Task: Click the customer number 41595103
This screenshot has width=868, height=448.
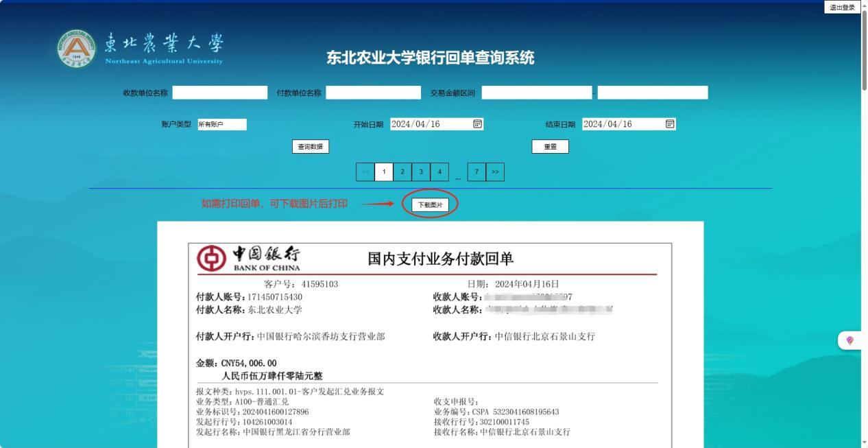Action: pyautogui.click(x=320, y=284)
